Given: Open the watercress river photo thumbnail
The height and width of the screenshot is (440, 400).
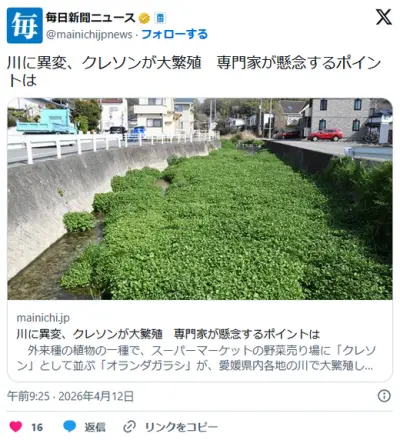Looking at the screenshot, I should 200,199.
